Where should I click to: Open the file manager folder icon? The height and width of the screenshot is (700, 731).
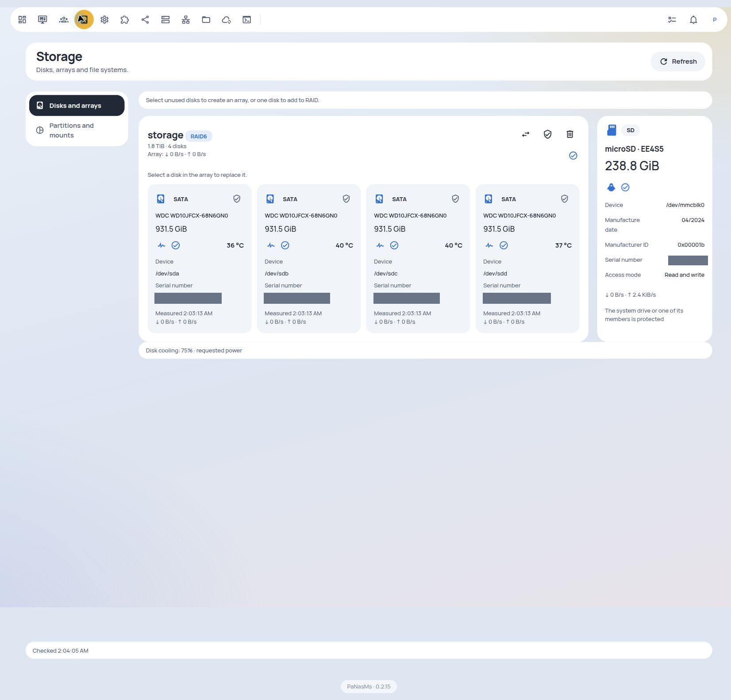pos(206,19)
